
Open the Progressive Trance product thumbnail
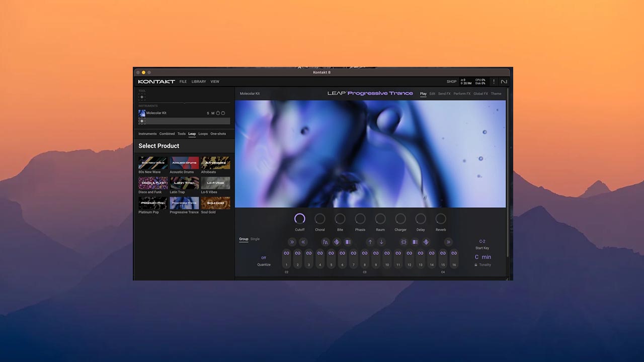click(184, 203)
